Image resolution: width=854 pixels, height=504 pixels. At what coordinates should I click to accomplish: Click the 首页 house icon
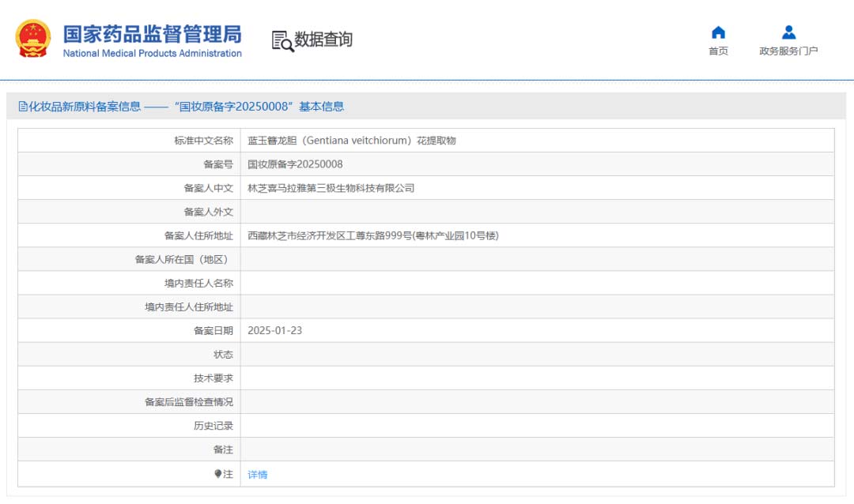[718, 32]
